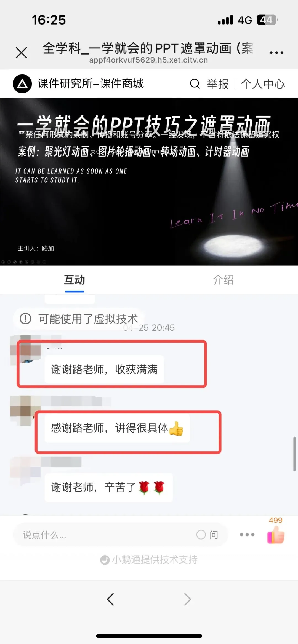This screenshot has height=644, width=298.
Task: Tap the 课件研究所 triangle logo
Action: (x=22, y=84)
